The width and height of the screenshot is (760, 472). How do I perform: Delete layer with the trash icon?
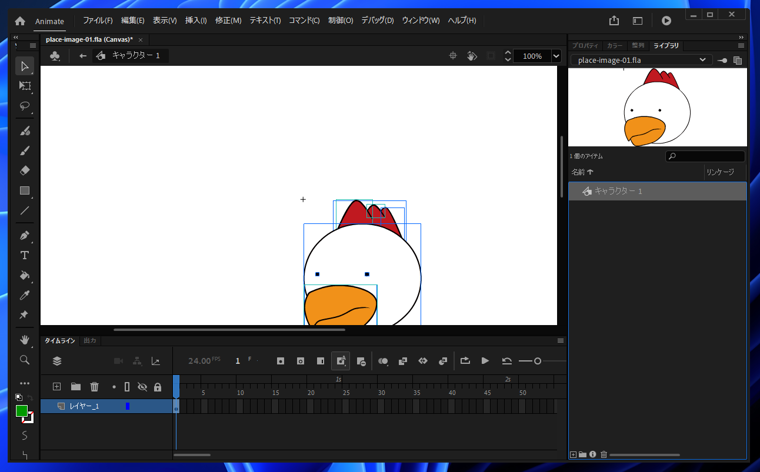tap(94, 387)
